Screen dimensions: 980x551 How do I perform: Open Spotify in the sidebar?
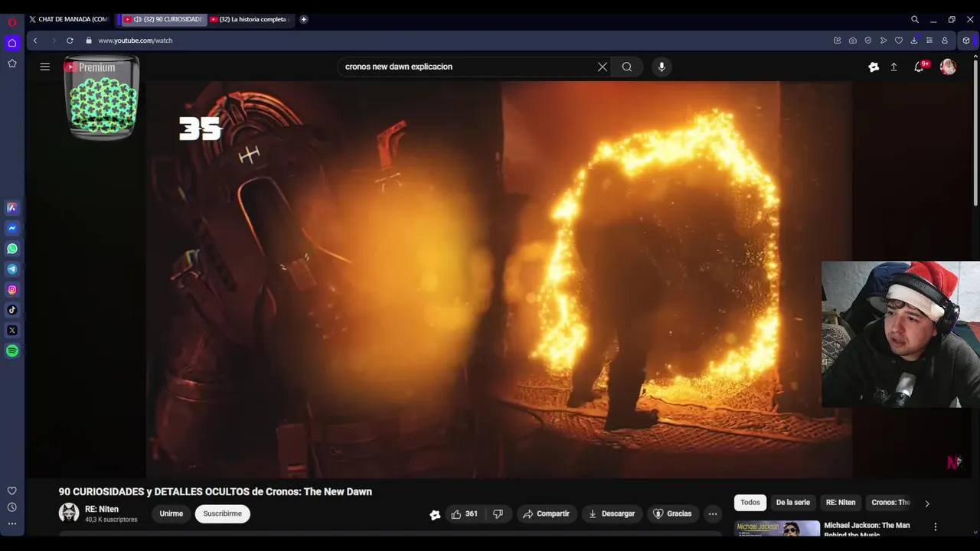[12, 350]
